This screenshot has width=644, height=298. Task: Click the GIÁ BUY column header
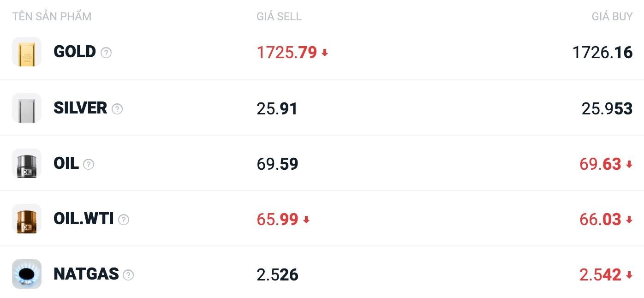coord(612,17)
